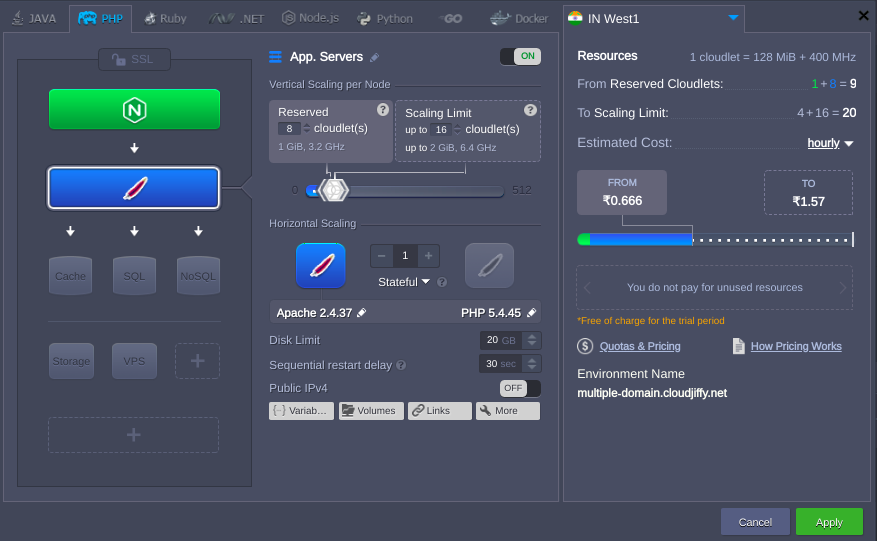Select the Python tab

(385, 18)
